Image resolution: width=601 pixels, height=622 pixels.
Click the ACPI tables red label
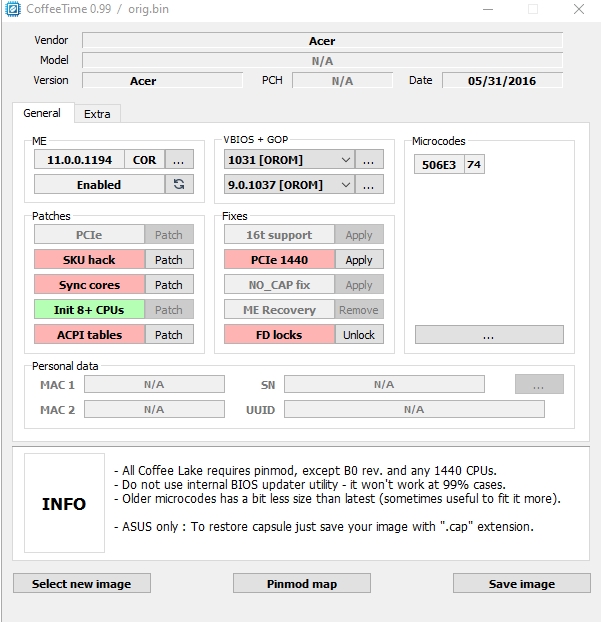coord(89,334)
